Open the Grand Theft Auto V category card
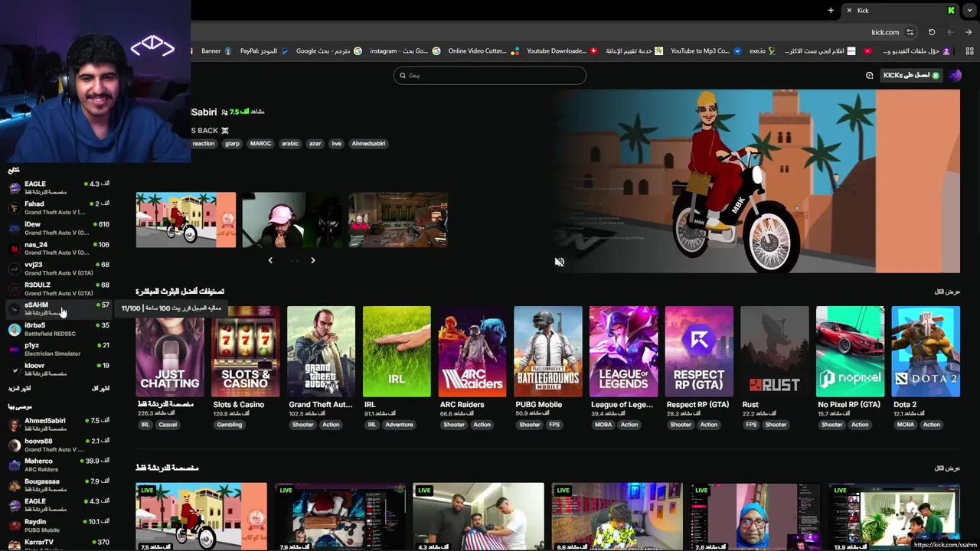Image resolution: width=980 pixels, height=551 pixels. (322, 351)
